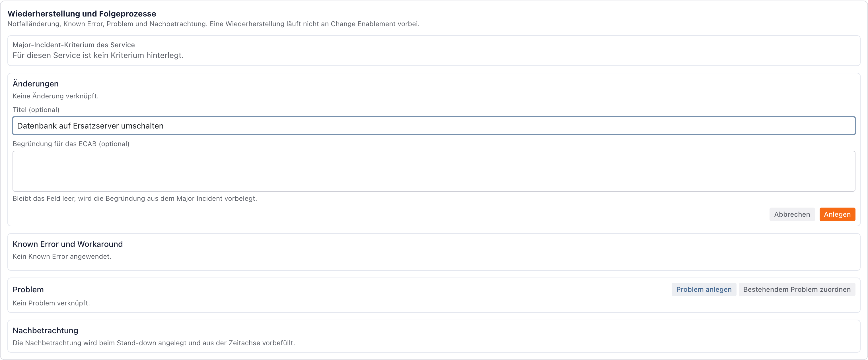This screenshot has height=360, width=868.
Task: Create the change with Anlegen
Action: pos(837,214)
